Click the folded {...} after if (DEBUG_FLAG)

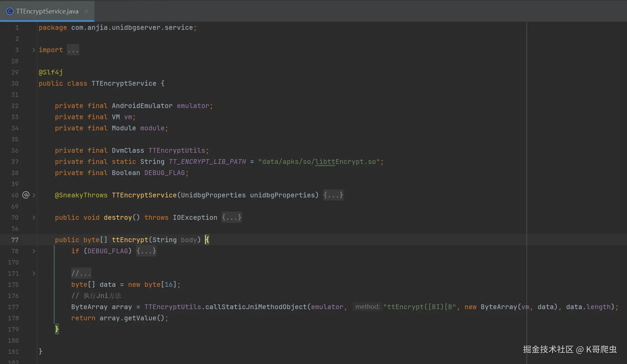click(x=146, y=251)
